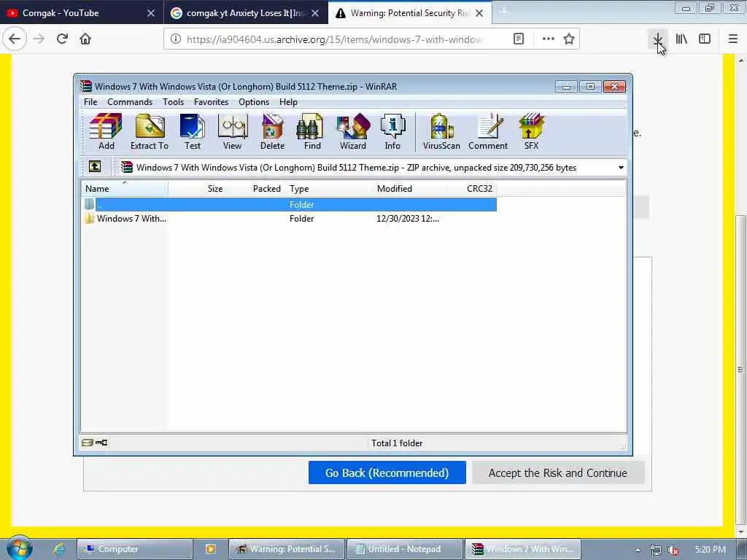Open Firefox hamburger menu
The image size is (747, 560).
732,39
